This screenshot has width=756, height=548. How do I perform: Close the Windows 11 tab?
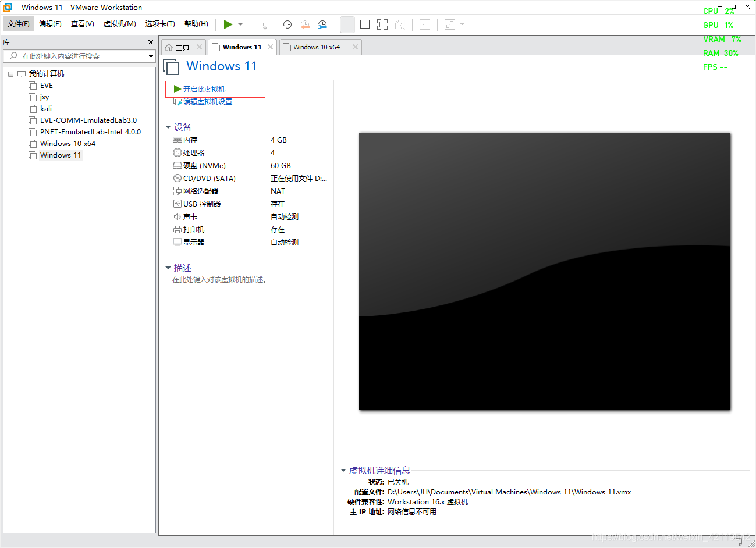tap(270, 47)
